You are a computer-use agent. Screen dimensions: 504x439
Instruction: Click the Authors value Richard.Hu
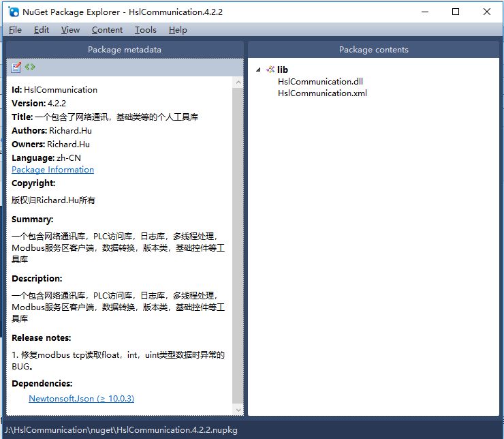70,131
